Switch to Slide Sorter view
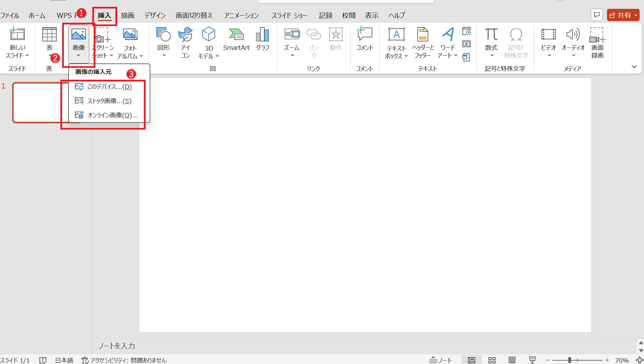This screenshot has height=364, width=644. point(492,360)
